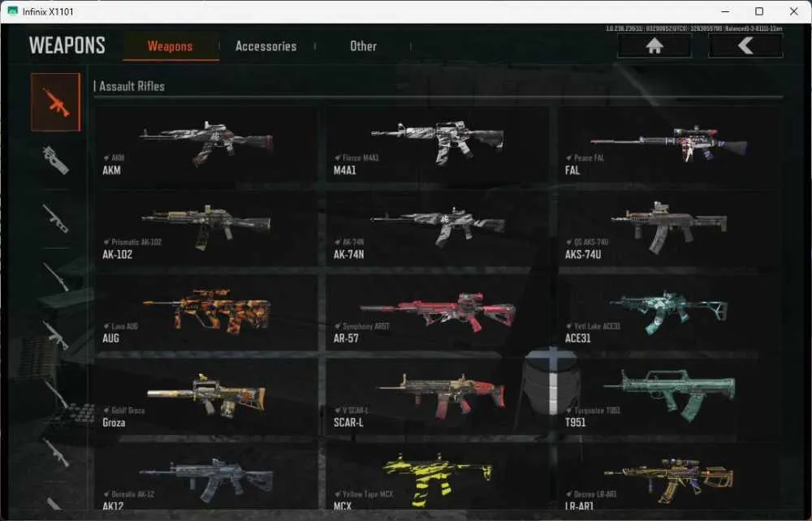Image resolution: width=812 pixels, height=521 pixels.
Task: Open the Accessories tab
Action: (266, 46)
